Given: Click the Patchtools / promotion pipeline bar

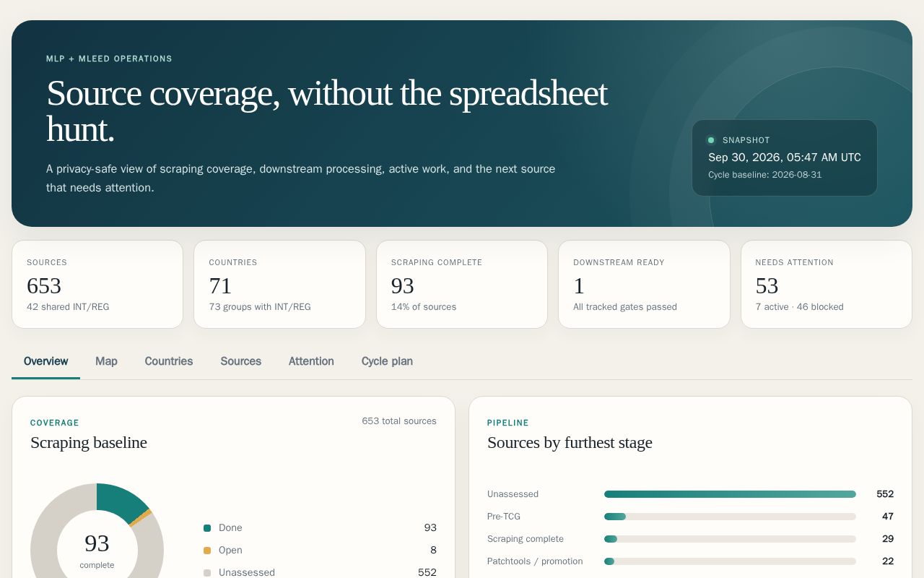Looking at the screenshot, I should pos(730,561).
